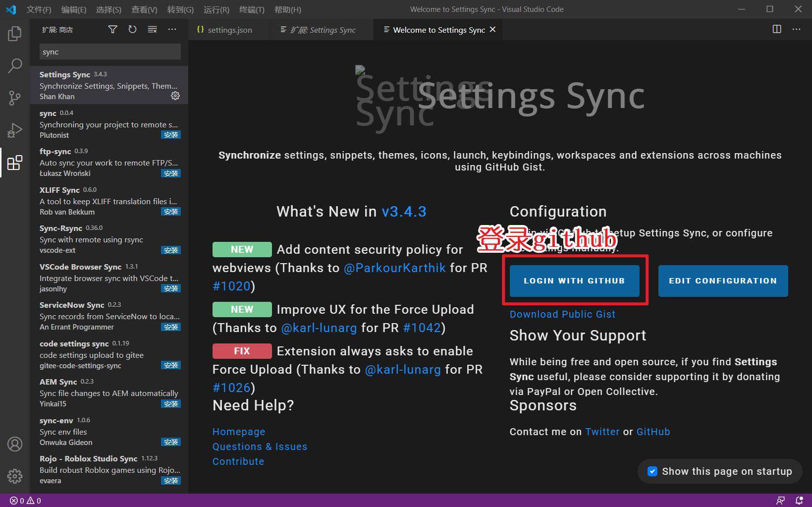This screenshot has width=812, height=507.
Task: Open the Download Public Gist link
Action: [562, 314]
